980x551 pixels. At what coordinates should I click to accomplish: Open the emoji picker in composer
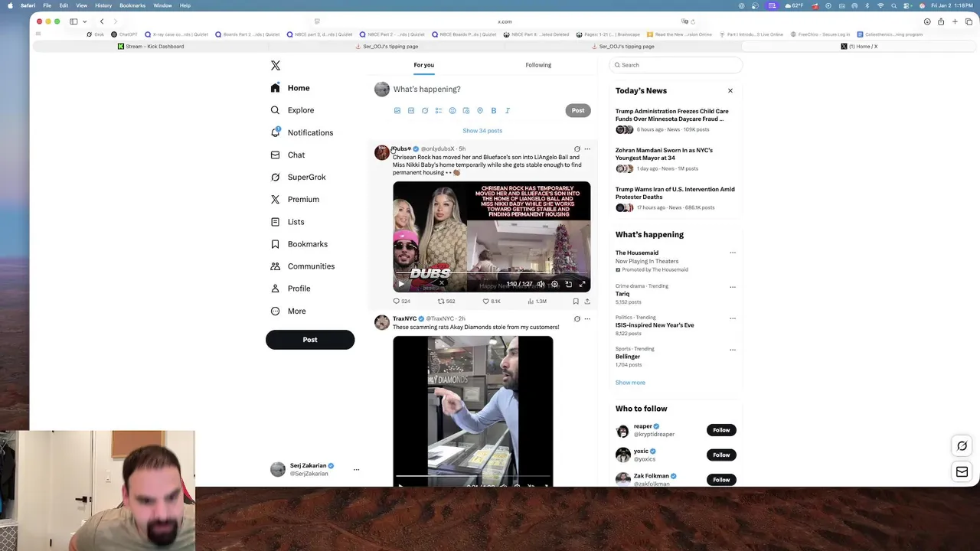pos(452,111)
